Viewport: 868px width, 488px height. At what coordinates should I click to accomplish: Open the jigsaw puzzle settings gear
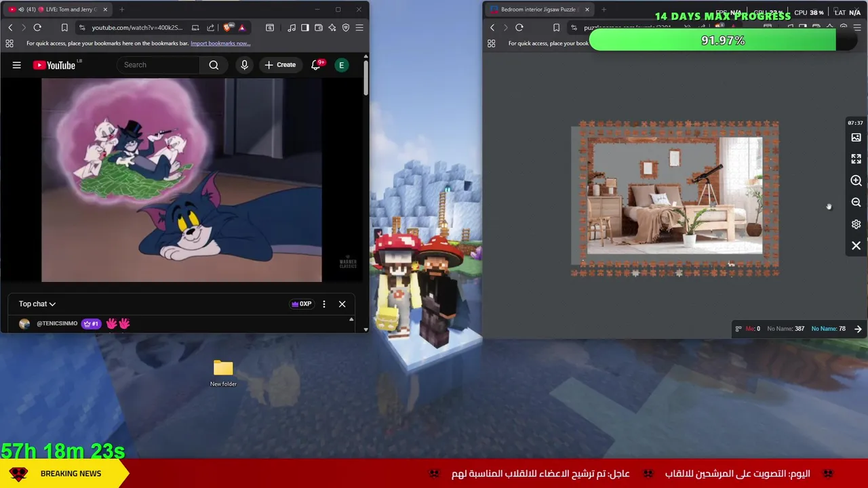coord(856,224)
